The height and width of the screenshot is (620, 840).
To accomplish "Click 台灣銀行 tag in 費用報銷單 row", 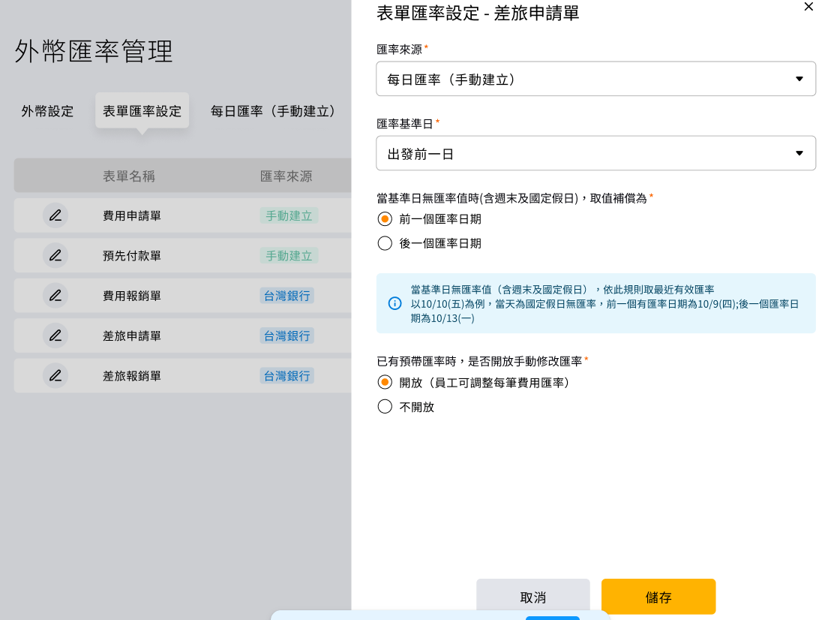I will [x=287, y=296].
